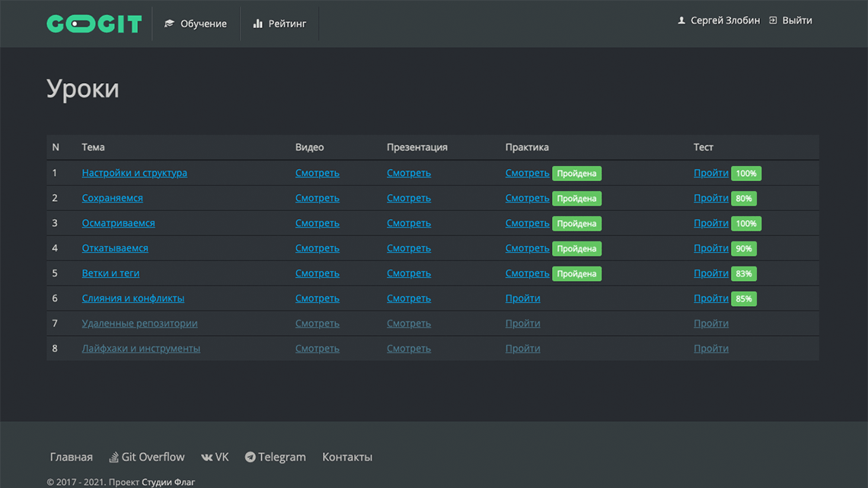868x488 pixels.
Task: Click the VK icon in footer
Action: (x=206, y=458)
